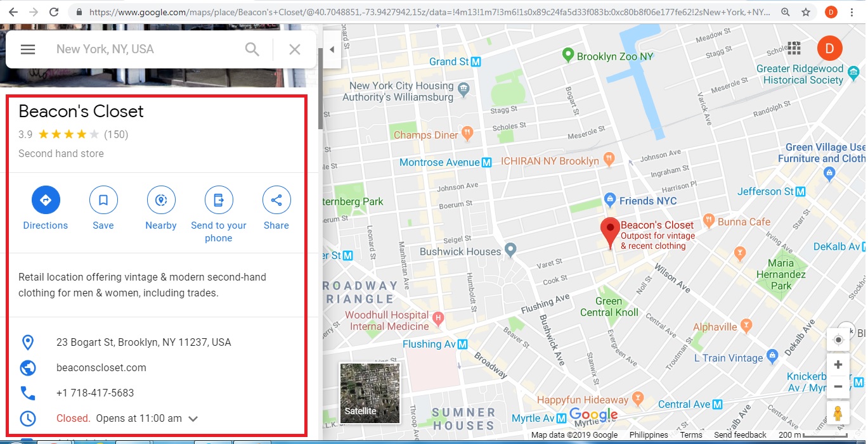Click the New York City Housing Authority marker
Viewport: 868px width, 444px height.
coord(464,88)
